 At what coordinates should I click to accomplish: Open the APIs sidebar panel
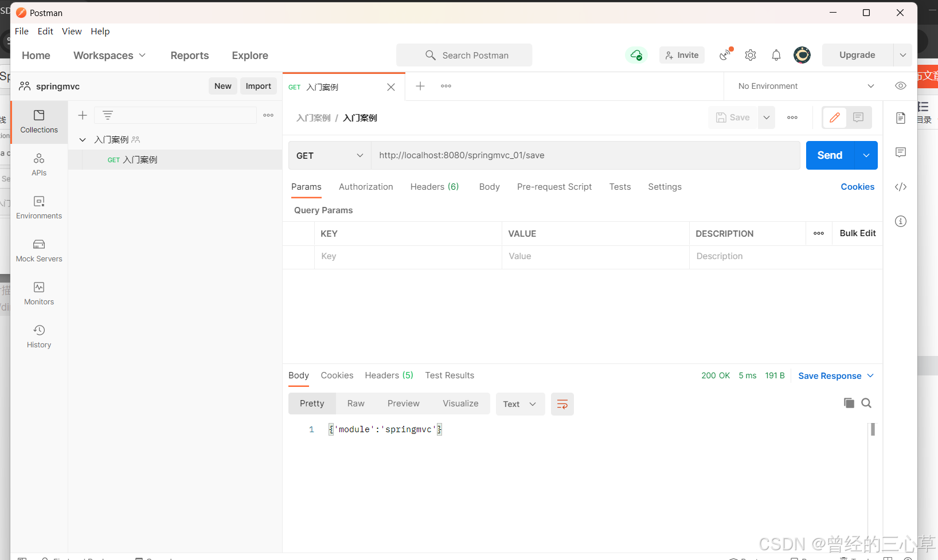click(39, 165)
